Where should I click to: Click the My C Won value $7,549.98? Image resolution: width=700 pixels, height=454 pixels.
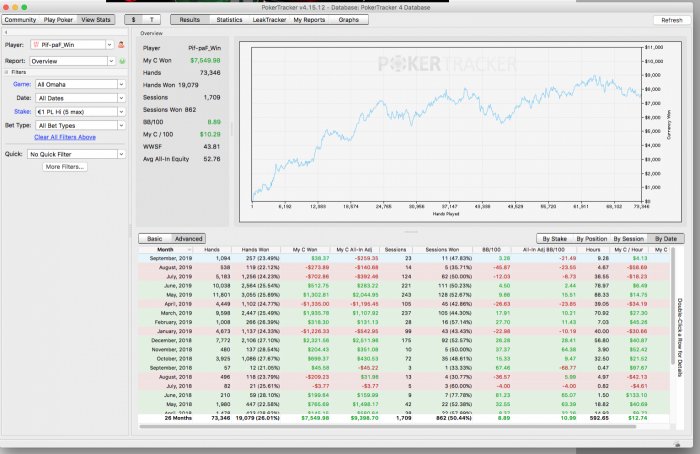click(205, 60)
